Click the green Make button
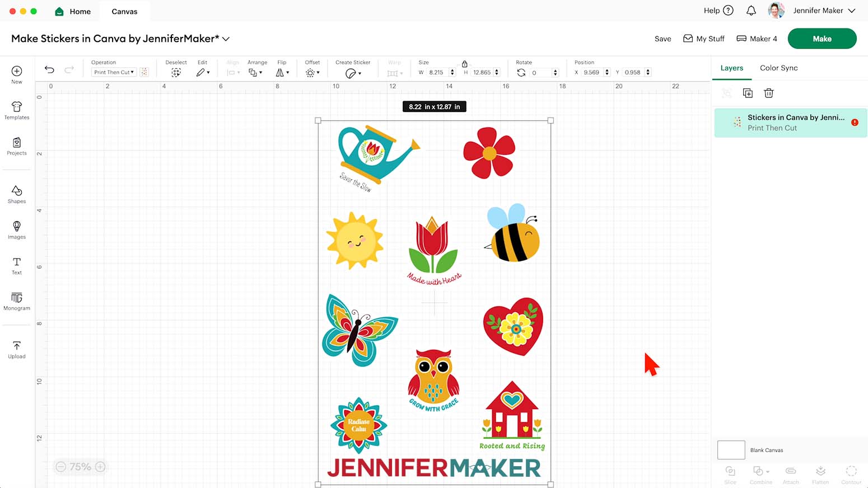This screenshot has height=488, width=868. tap(822, 39)
